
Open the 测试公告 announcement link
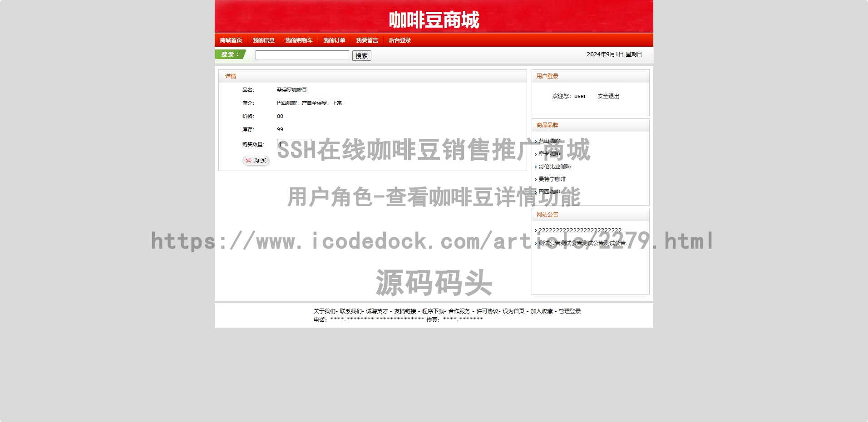click(584, 243)
